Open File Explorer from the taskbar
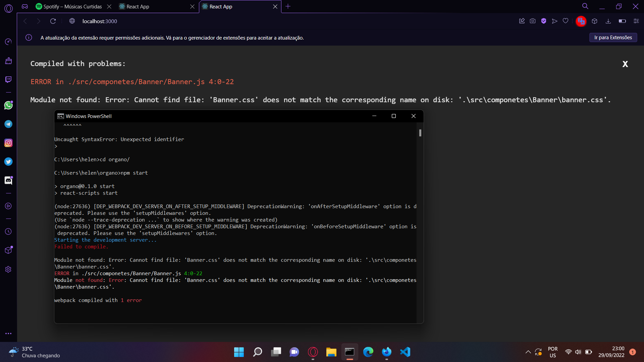This screenshot has width=644, height=362. pos(331,352)
